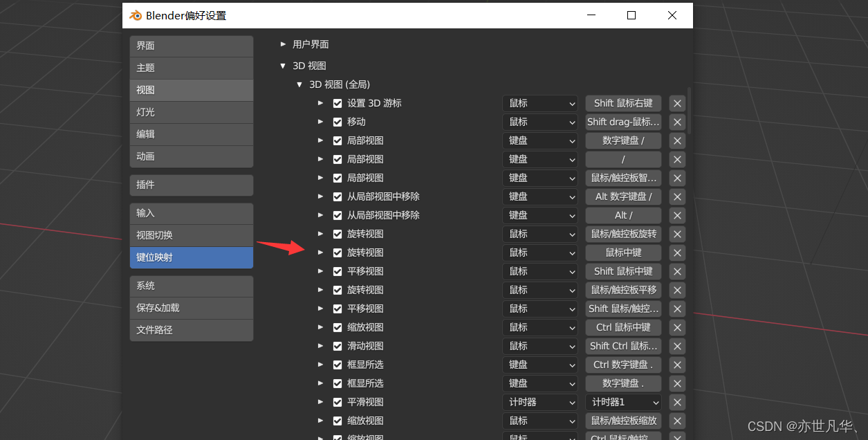Image resolution: width=868 pixels, height=440 pixels.
Task: Collapse the 3D 视图 (全局) subsection
Action: [x=299, y=84]
